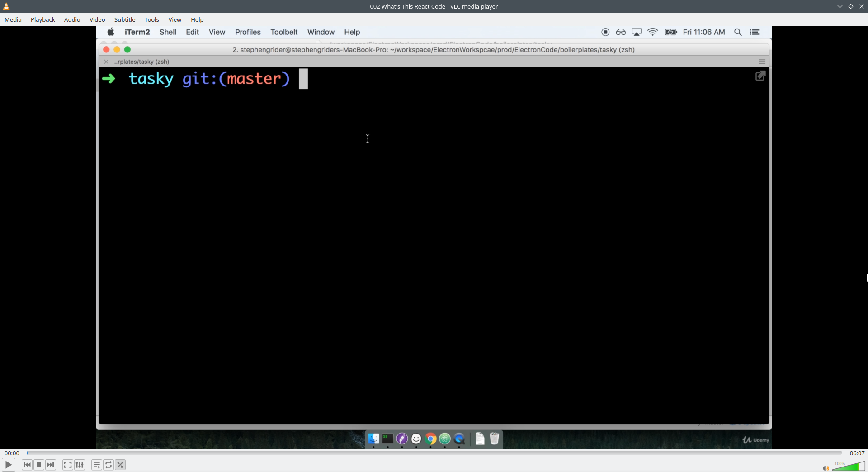Open the VLC Audio menu

click(x=72, y=19)
